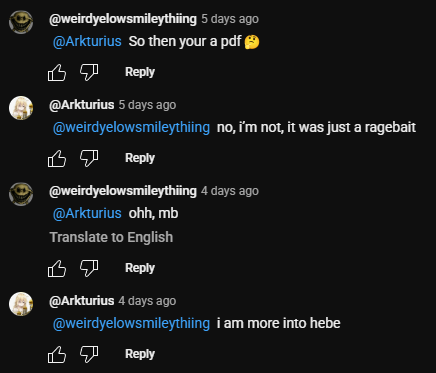Reply to the "i am more into hebe" comment
This screenshot has height=373, width=436.
[140, 354]
